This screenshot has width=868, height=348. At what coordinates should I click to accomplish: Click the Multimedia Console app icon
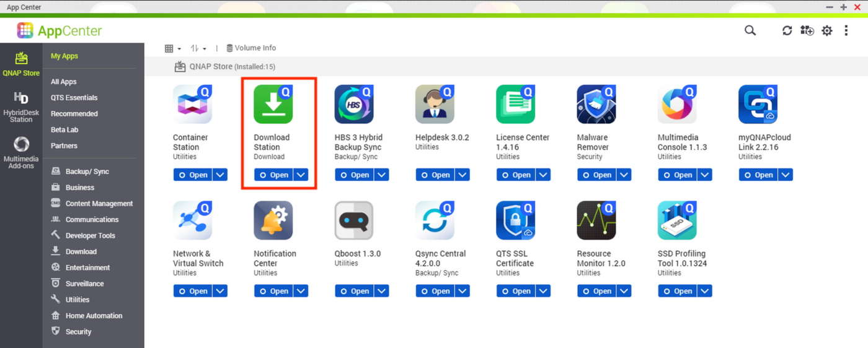point(677,104)
